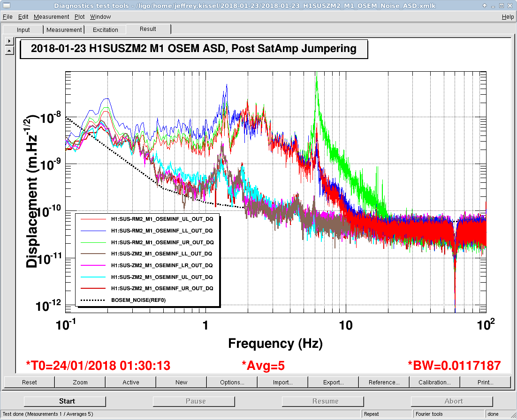Click the Active button

(x=131, y=382)
